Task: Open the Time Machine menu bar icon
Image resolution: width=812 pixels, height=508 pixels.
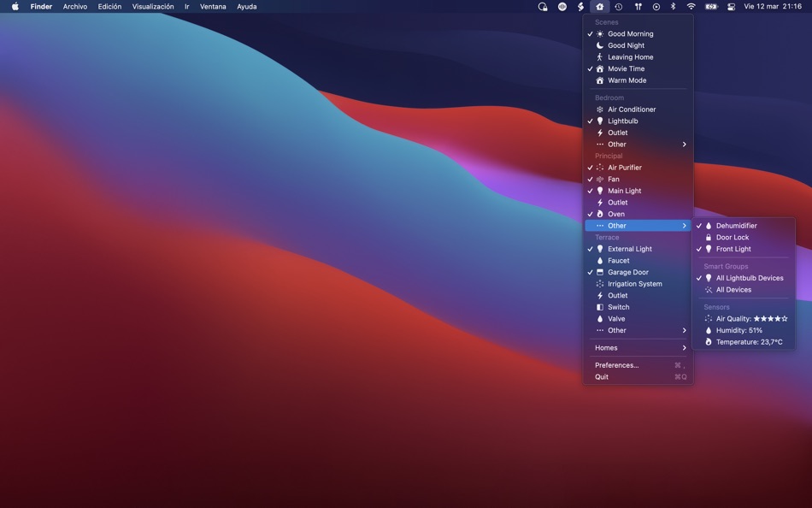Action: (618, 7)
